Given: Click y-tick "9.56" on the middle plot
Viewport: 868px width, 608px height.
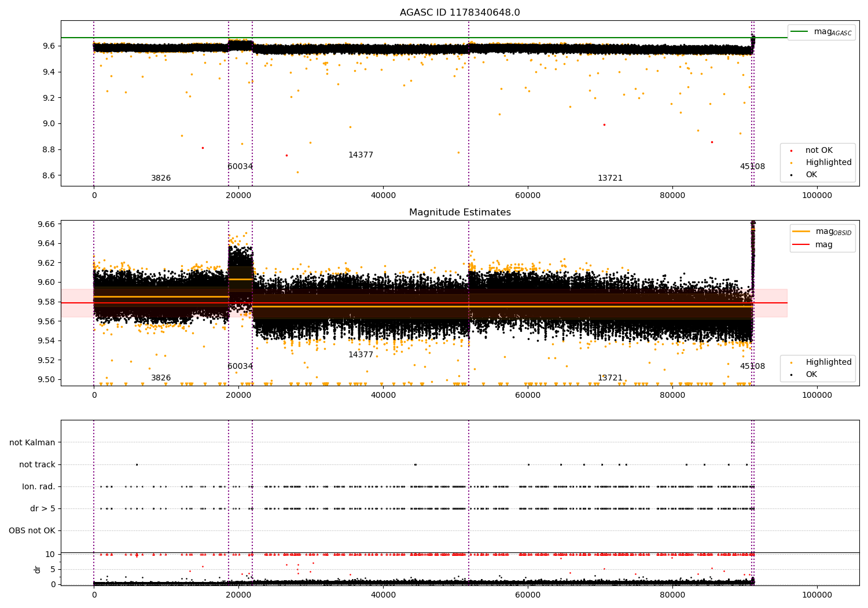Looking at the screenshot, I should [x=46, y=321].
